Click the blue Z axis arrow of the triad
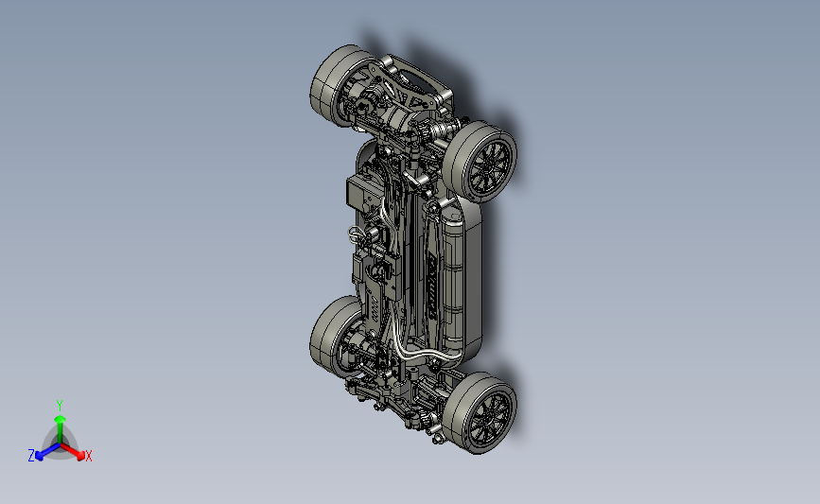Screen dimensions: 820x504 point(47,452)
